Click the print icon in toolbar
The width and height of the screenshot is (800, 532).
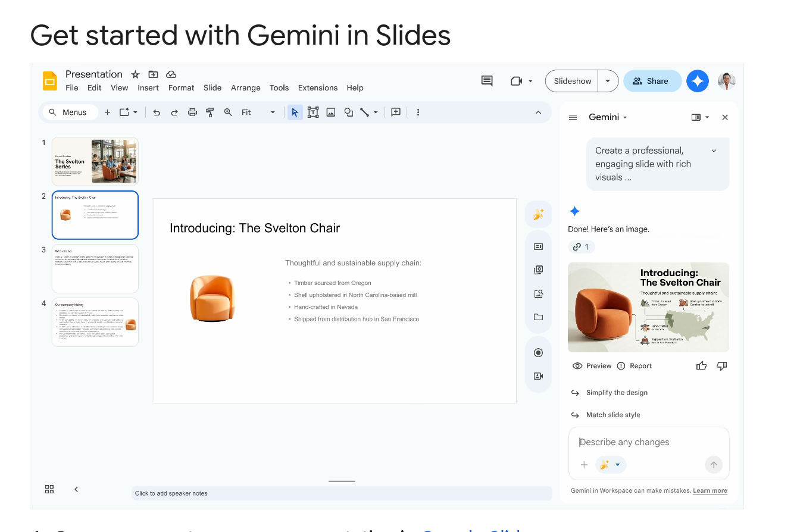[x=192, y=112]
